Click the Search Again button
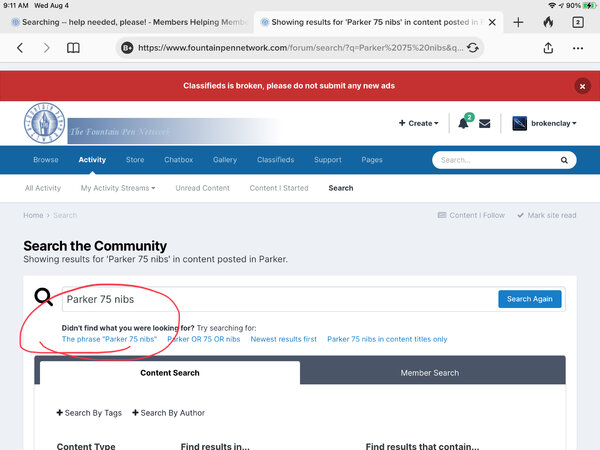This screenshot has width=600, height=450. 530,299
